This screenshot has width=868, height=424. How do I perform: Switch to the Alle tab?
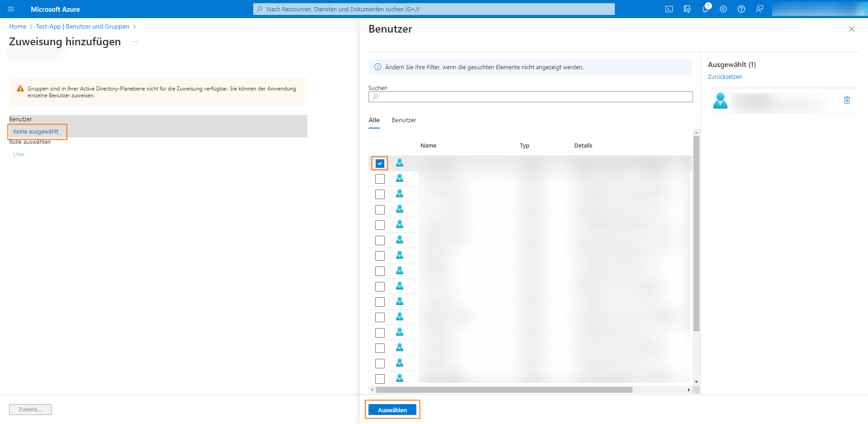(374, 120)
